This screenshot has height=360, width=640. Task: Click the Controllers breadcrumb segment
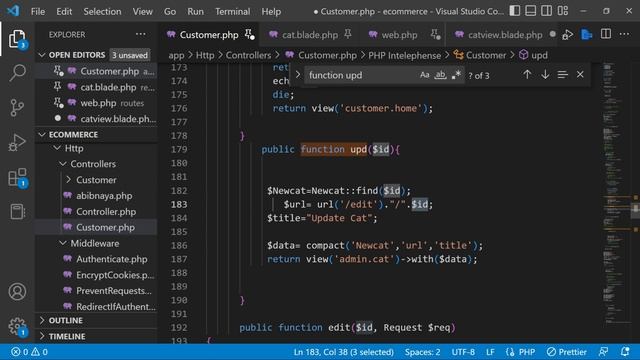pos(248,55)
